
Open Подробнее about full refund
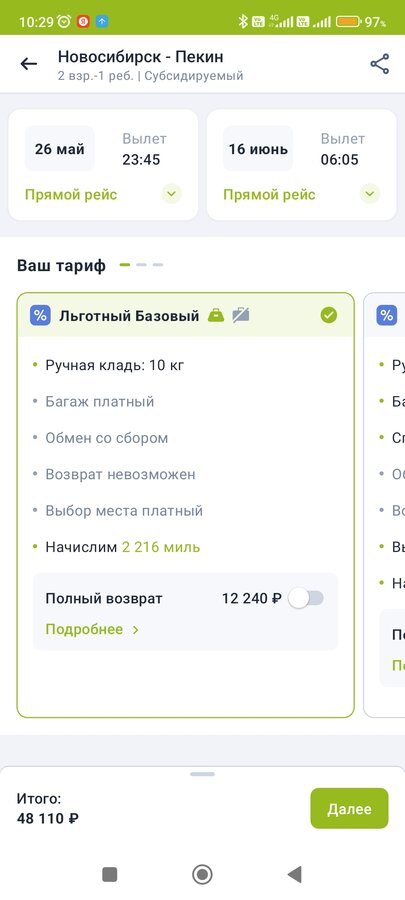(92, 630)
